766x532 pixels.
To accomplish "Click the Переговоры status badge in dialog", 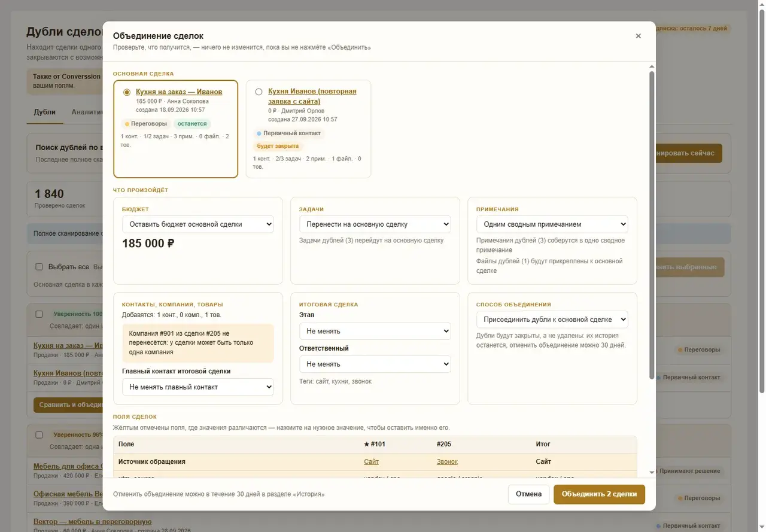I will point(145,124).
